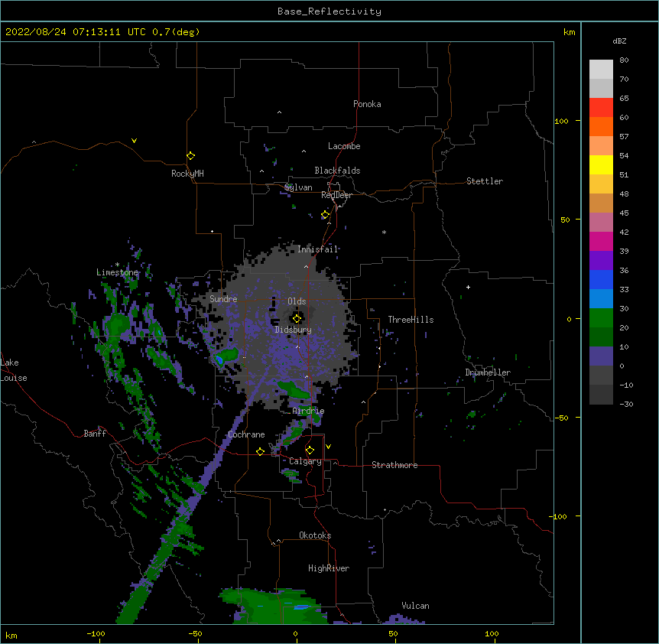Select the yellow diamond marker south of RedDeer
659x644 pixels.
click(x=326, y=215)
